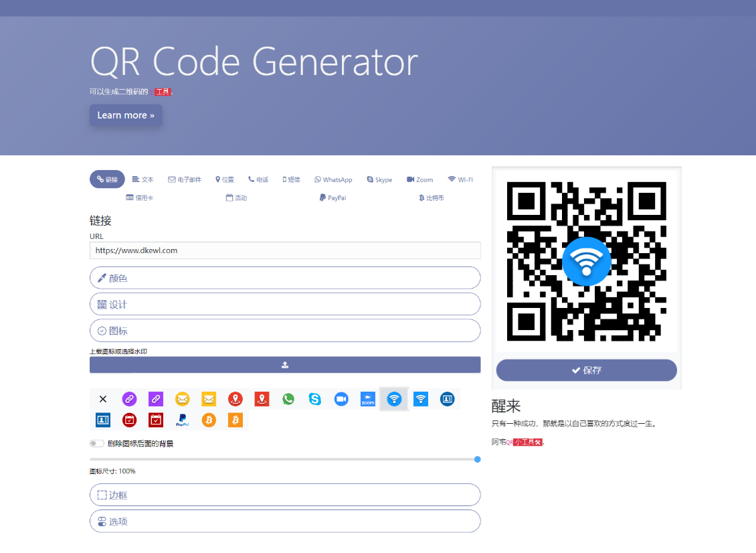Select the PayPal tab
This screenshot has width=756, height=553.
[x=333, y=198]
